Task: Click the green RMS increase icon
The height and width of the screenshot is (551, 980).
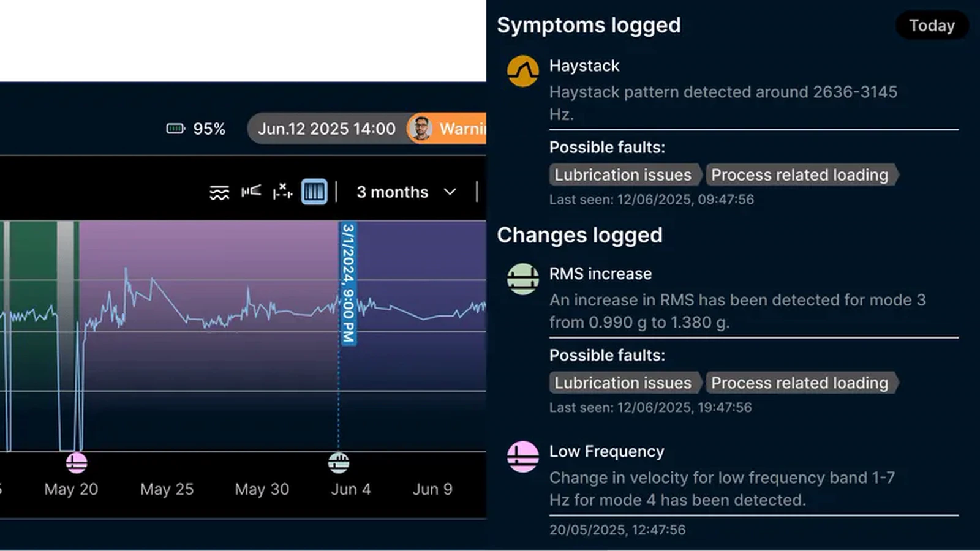Action: coord(523,279)
